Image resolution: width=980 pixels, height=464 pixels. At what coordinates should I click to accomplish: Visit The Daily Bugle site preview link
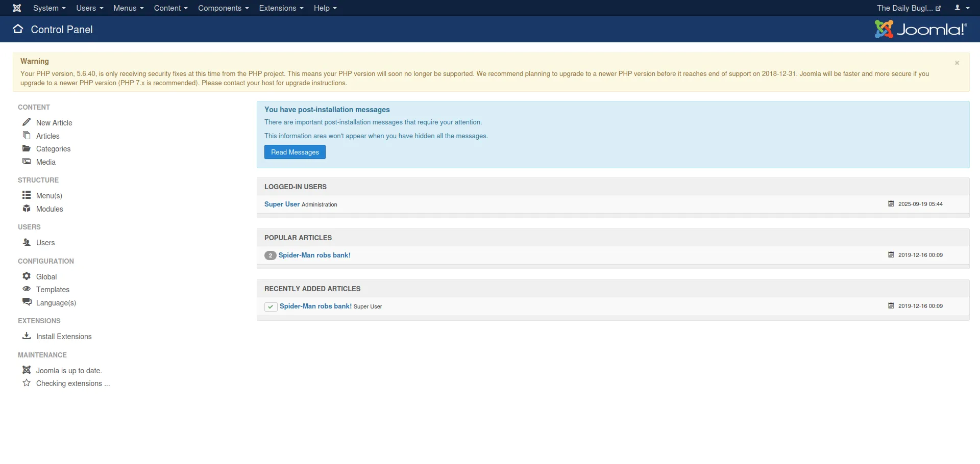point(908,8)
